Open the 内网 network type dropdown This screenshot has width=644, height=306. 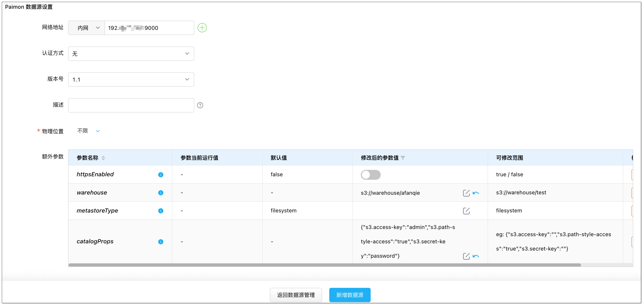(86, 28)
